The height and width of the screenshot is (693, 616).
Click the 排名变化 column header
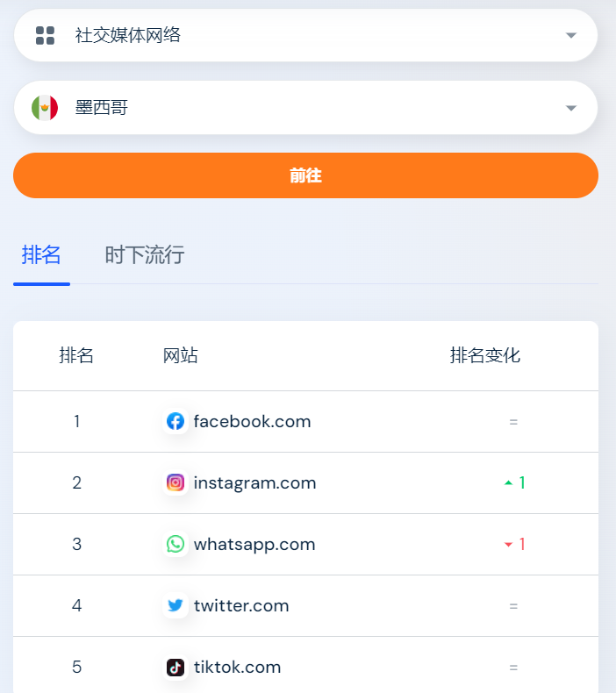(x=485, y=355)
